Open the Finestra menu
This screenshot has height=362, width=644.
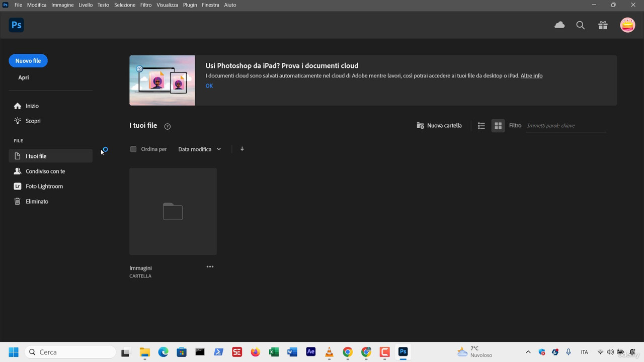pos(210,5)
